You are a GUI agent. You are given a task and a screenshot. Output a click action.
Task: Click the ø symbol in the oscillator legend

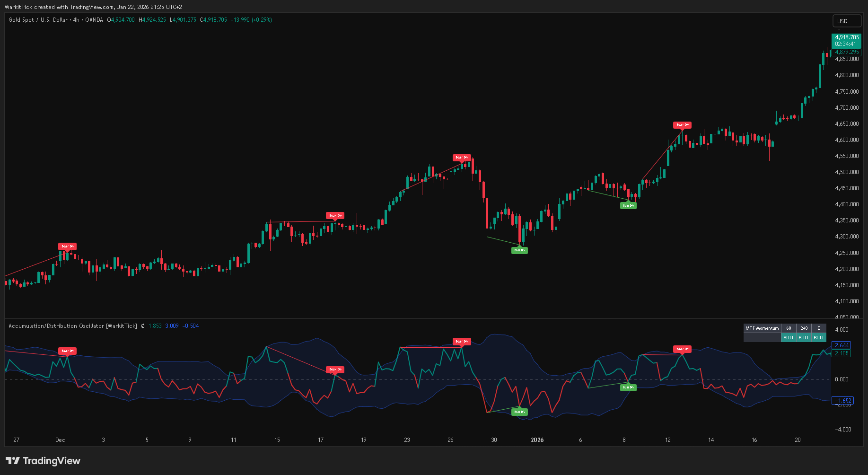click(143, 326)
